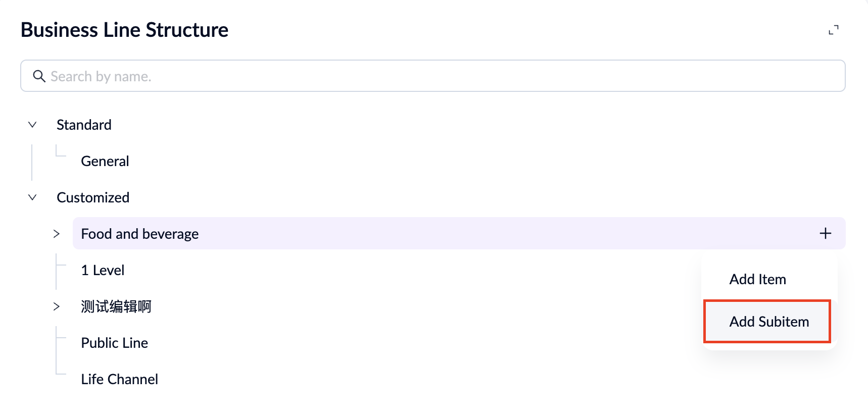
Task: Select the Public Line item
Action: [x=114, y=342]
